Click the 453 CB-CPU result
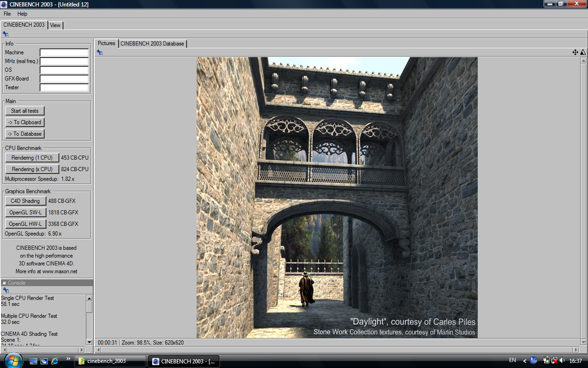This screenshot has height=368, width=588. pos(75,158)
